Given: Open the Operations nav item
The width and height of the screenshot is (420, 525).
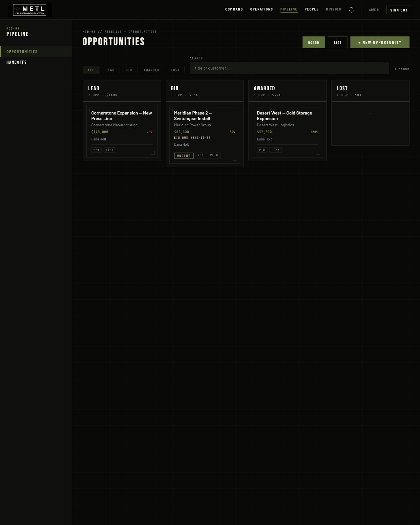Looking at the screenshot, I should coord(262,9).
